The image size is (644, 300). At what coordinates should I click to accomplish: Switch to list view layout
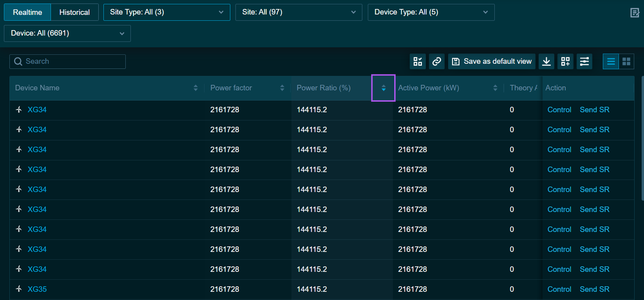pos(611,61)
